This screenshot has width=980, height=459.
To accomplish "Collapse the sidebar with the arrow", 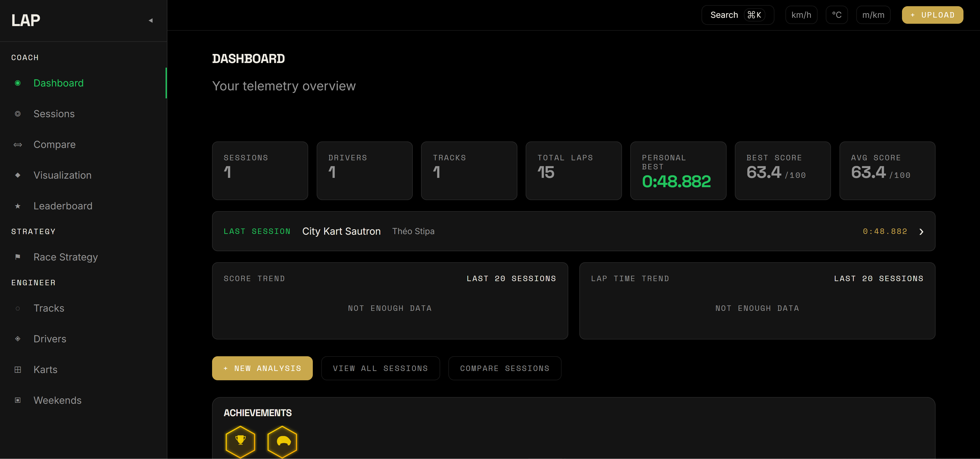I will [151, 20].
